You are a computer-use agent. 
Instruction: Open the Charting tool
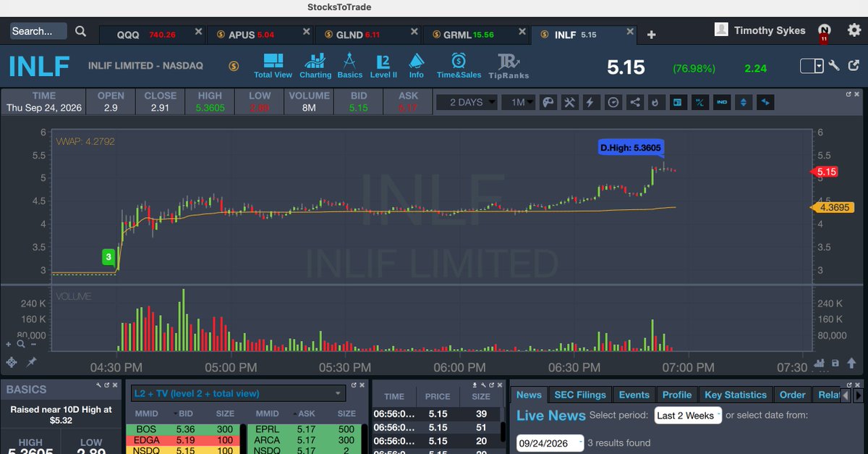coord(315,65)
